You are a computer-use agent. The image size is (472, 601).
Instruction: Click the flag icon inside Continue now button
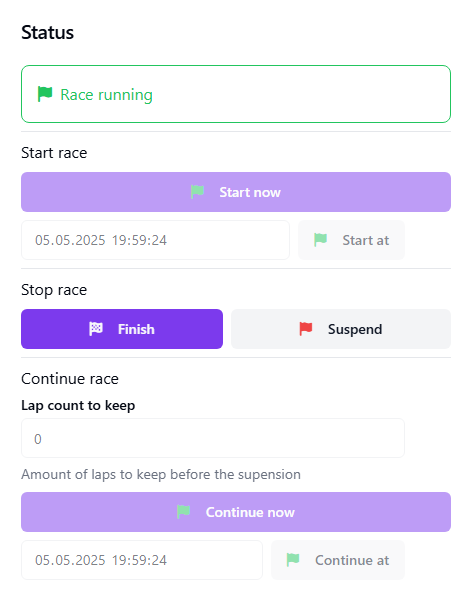pos(184,512)
